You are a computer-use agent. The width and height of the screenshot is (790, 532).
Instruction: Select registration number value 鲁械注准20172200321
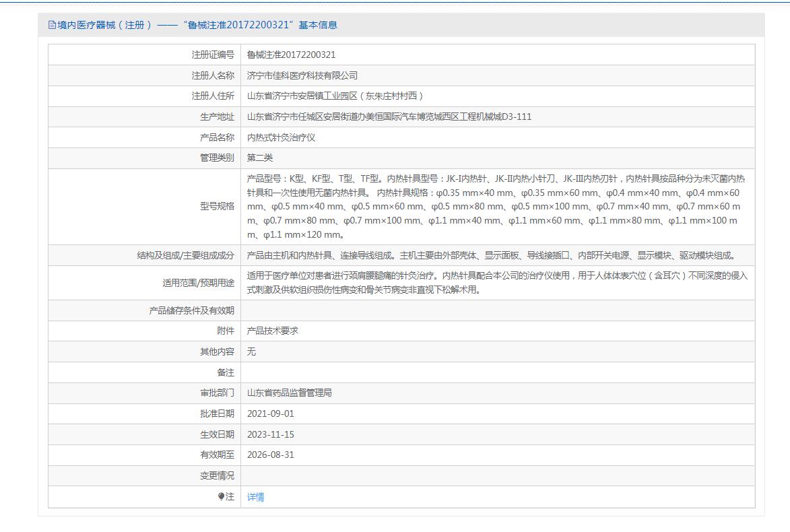(x=291, y=55)
